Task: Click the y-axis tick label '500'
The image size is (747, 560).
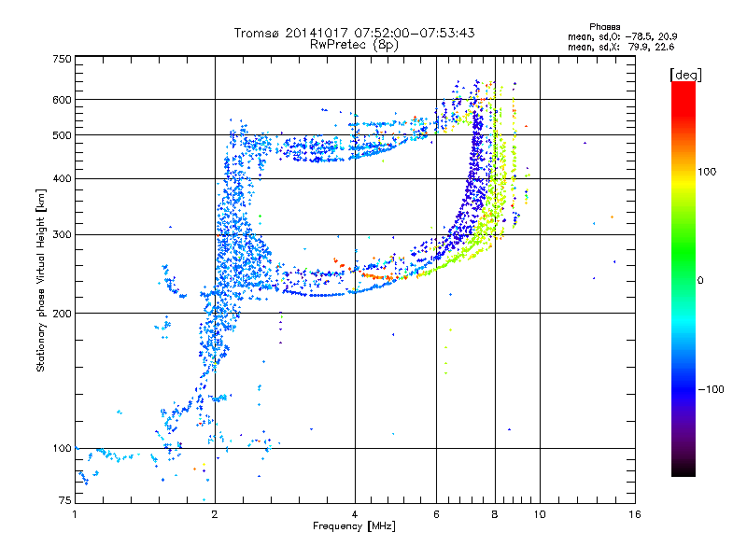Action: 63,135
